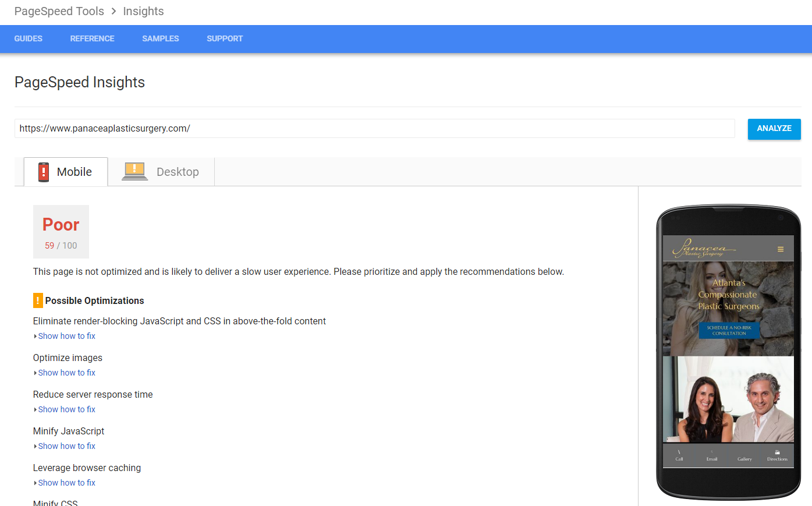The height and width of the screenshot is (506, 812).
Task: Go to PageSpeed Tools breadcrumb link
Action: pyautogui.click(x=59, y=11)
